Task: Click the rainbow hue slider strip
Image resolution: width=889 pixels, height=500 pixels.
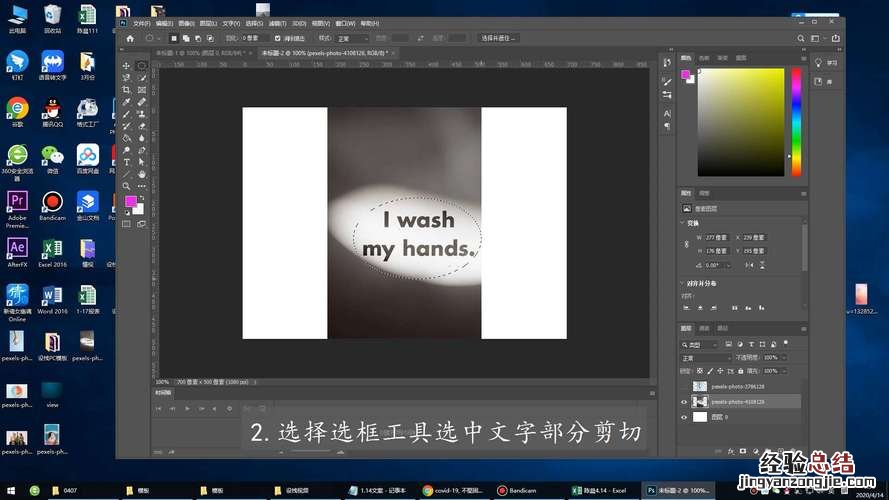Action: pos(796,122)
